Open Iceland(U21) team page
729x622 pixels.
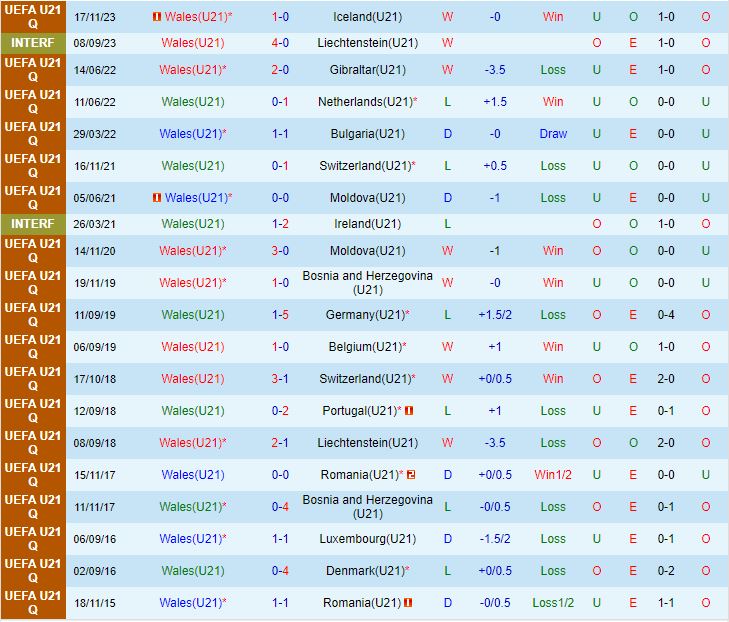coord(367,17)
